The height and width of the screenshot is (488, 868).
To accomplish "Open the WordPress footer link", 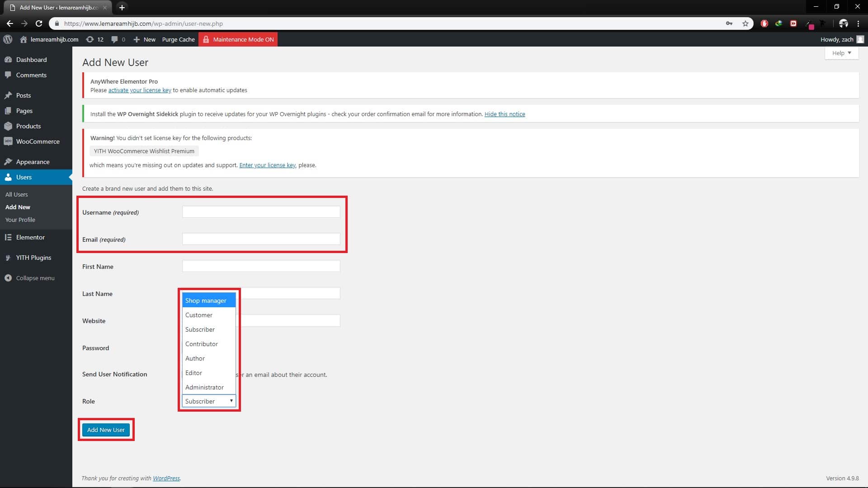I will (166, 478).
